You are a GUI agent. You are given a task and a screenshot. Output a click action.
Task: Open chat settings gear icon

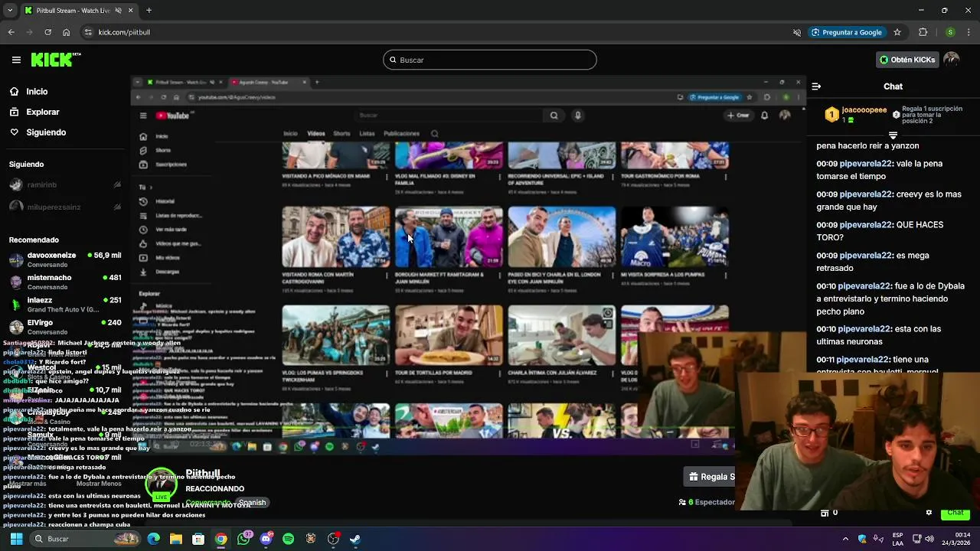pos(929,513)
